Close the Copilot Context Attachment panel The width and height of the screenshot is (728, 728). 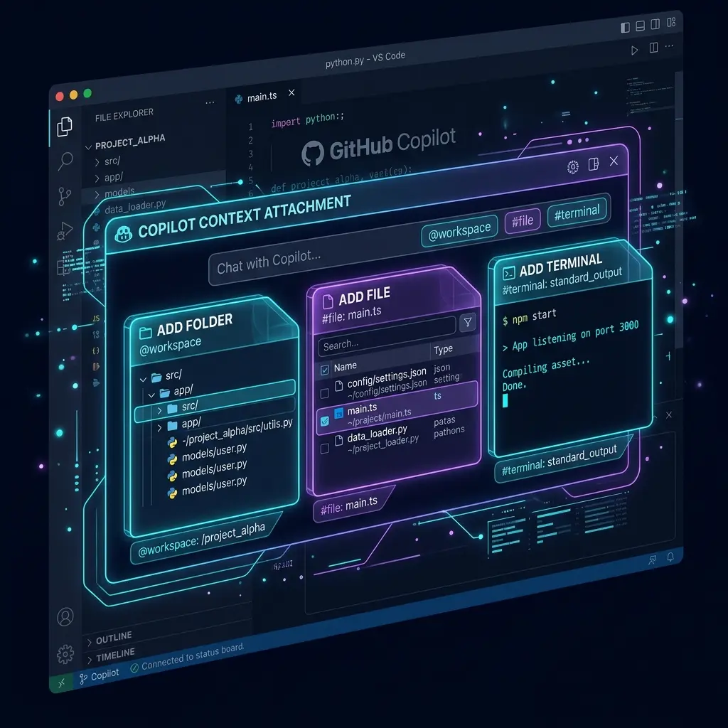[614, 161]
